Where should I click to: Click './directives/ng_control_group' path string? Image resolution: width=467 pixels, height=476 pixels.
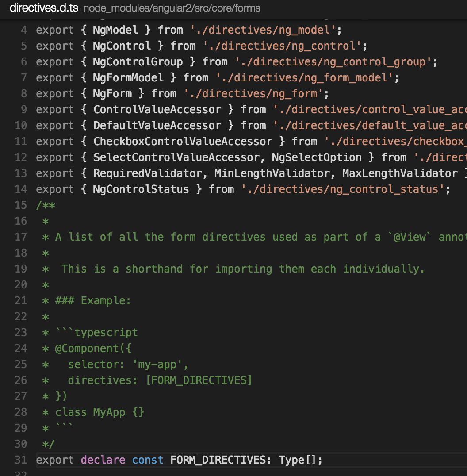pyautogui.click(x=333, y=62)
